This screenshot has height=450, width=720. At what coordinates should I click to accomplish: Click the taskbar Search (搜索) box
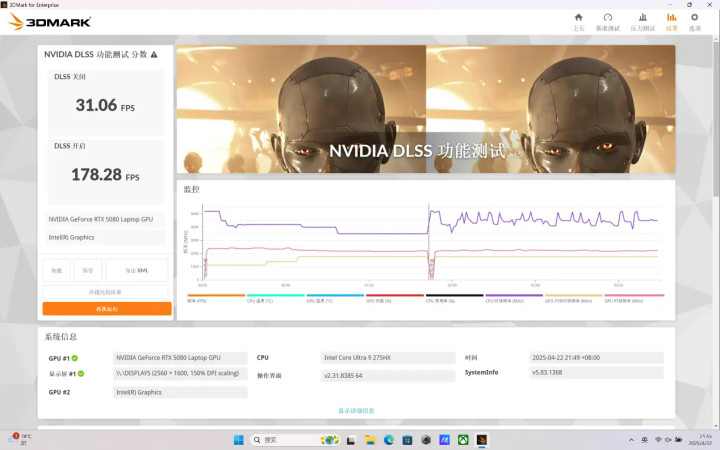click(295, 440)
